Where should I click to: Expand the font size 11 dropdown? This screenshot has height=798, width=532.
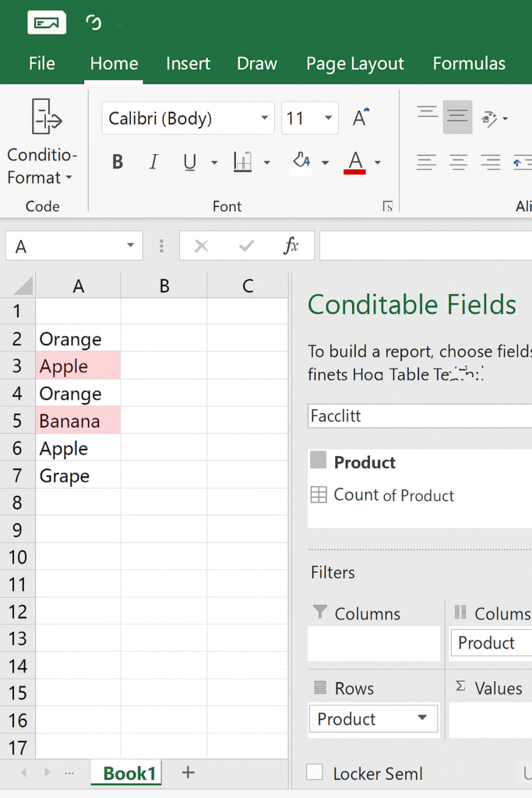(329, 118)
